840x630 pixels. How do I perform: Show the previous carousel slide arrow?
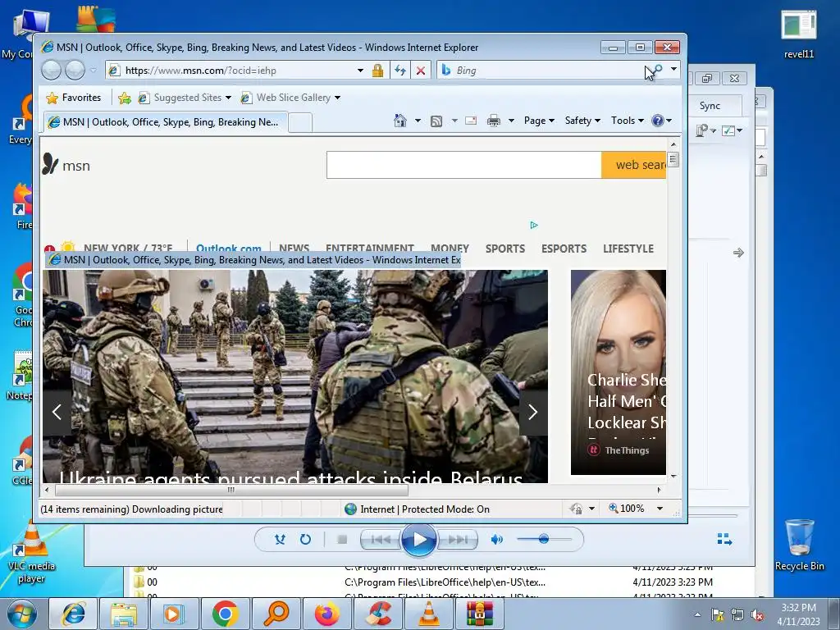coord(57,412)
